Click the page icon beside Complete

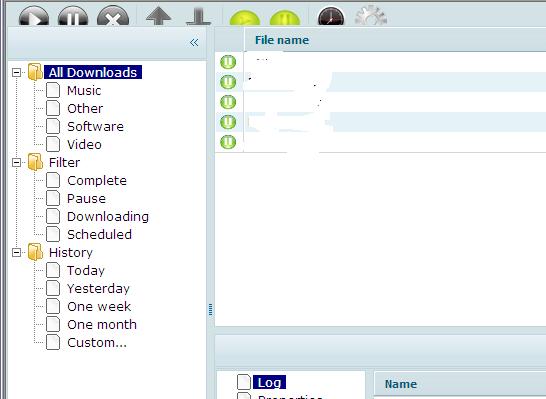click(x=53, y=180)
